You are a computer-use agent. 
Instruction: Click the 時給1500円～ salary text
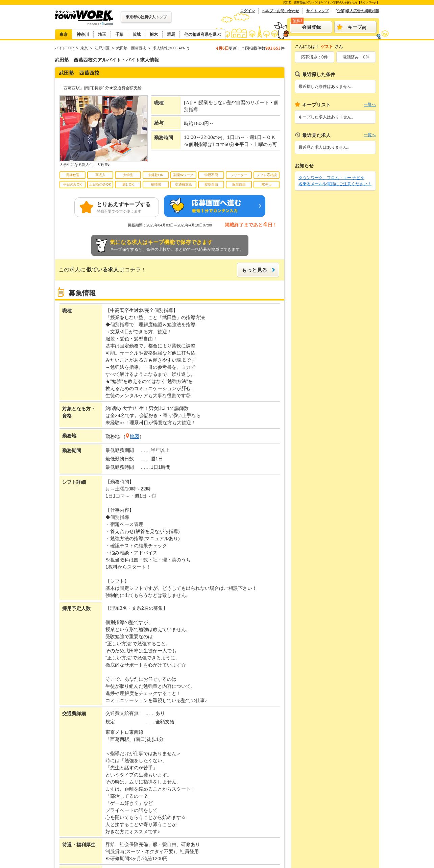tap(199, 123)
